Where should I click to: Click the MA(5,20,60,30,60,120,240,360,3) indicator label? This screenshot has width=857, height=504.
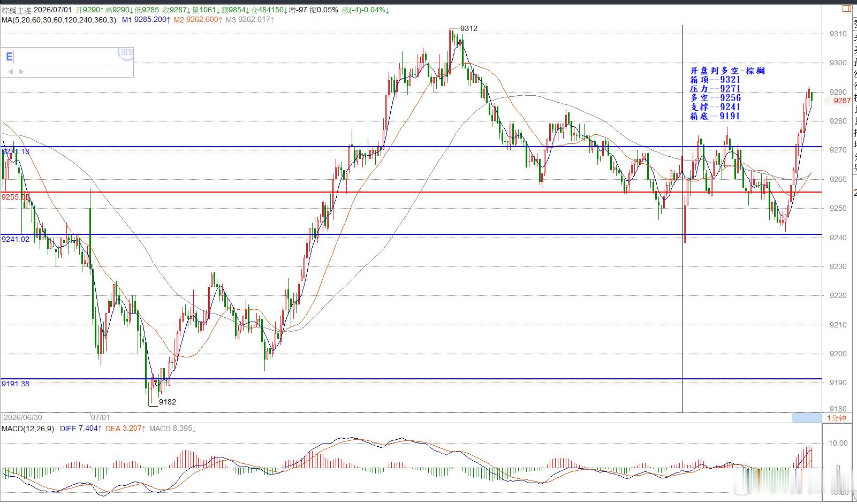(x=59, y=20)
